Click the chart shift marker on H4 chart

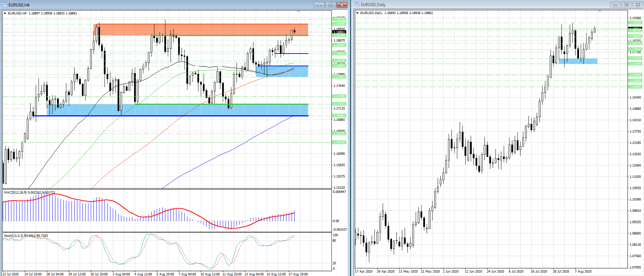tap(298, 12)
